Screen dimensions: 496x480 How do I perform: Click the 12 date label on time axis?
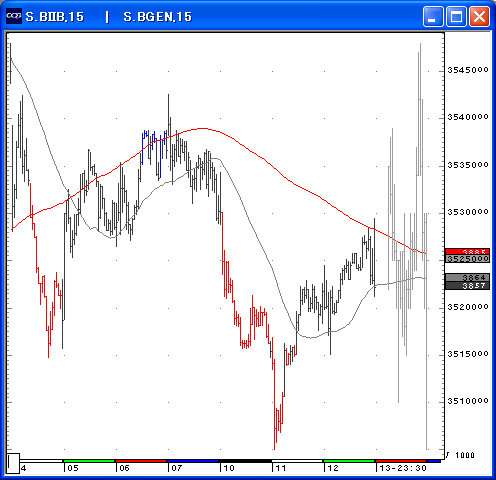click(x=333, y=468)
